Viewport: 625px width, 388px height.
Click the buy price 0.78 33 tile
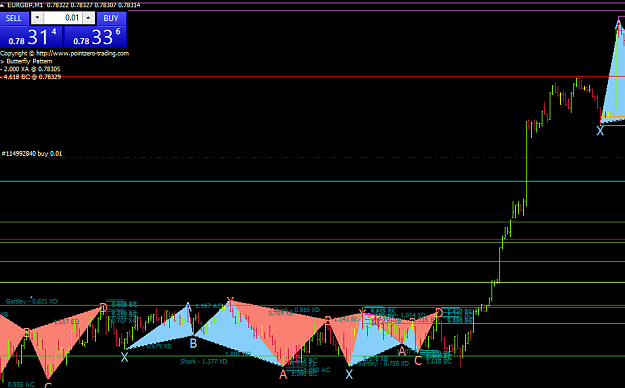(x=96, y=37)
